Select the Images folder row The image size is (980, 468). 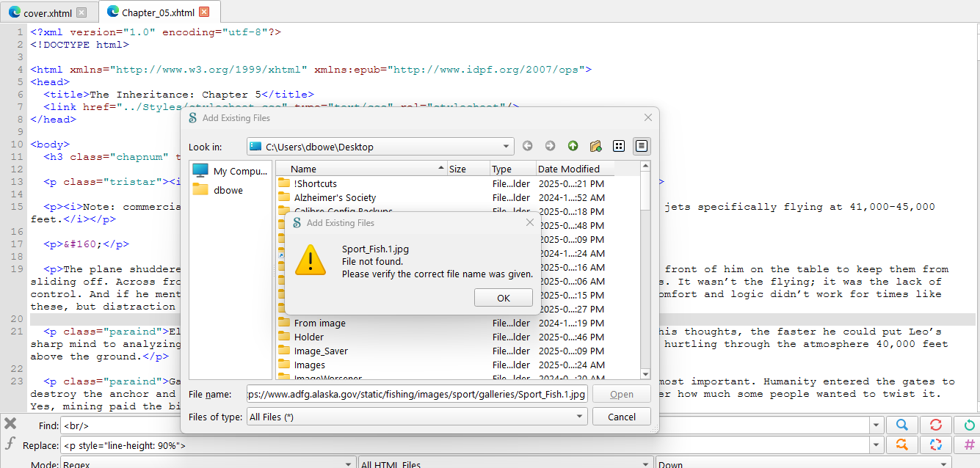(457, 365)
